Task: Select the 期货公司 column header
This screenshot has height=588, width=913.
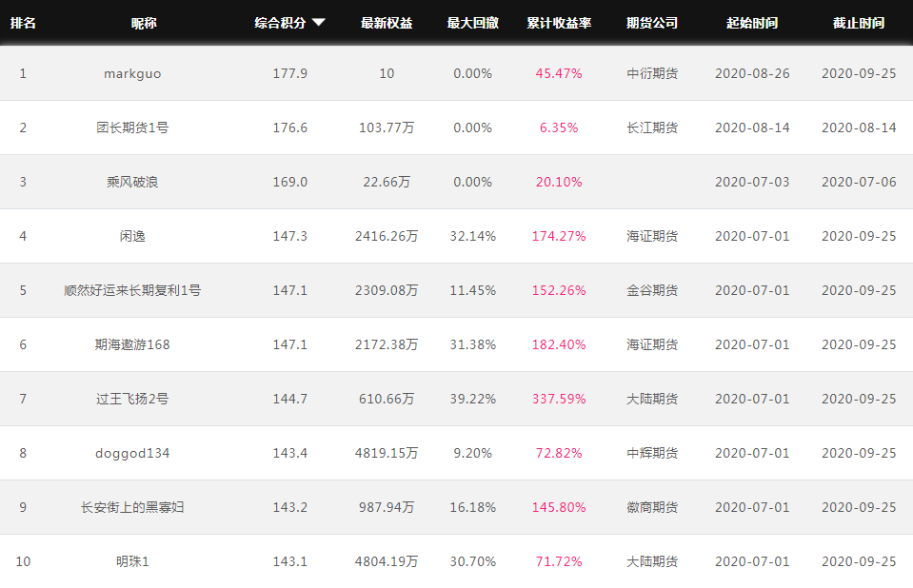Action: coord(652,23)
